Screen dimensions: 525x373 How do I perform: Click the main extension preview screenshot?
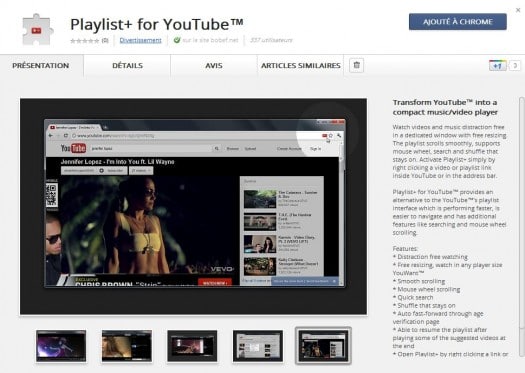194,206
